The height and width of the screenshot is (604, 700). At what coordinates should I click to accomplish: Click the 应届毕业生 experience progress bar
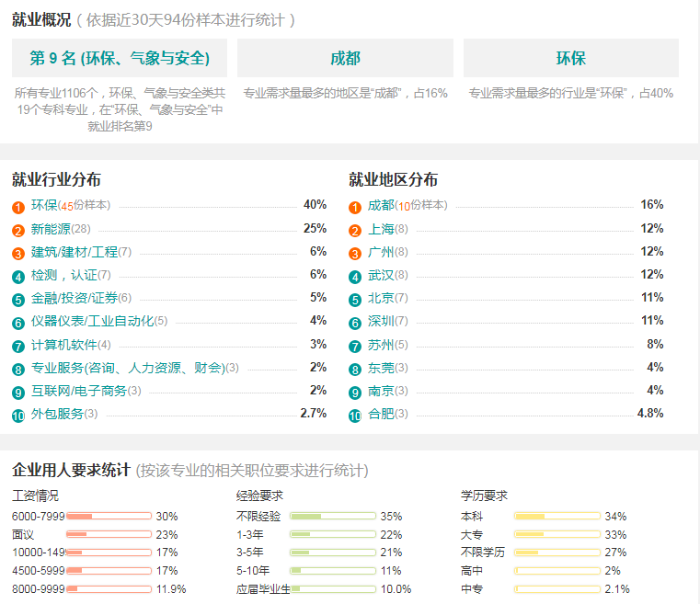tap(333, 589)
